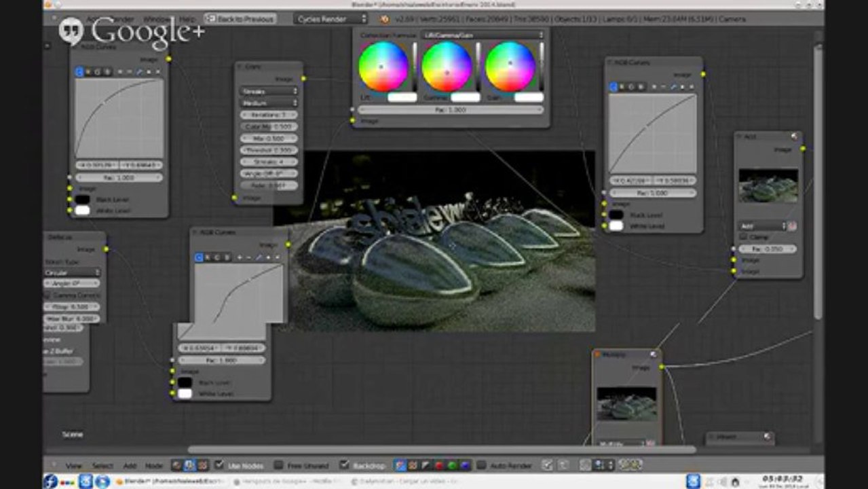The height and width of the screenshot is (489, 868).
Task: Click the Streaks count field on Glare node
Action: click(269, 162)
